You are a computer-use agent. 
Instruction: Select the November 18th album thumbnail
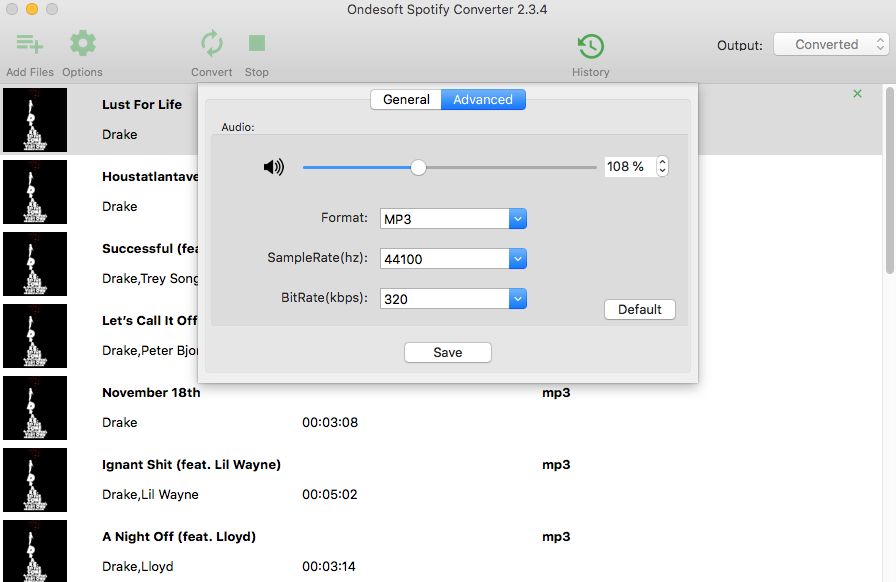tap(35, 408)
